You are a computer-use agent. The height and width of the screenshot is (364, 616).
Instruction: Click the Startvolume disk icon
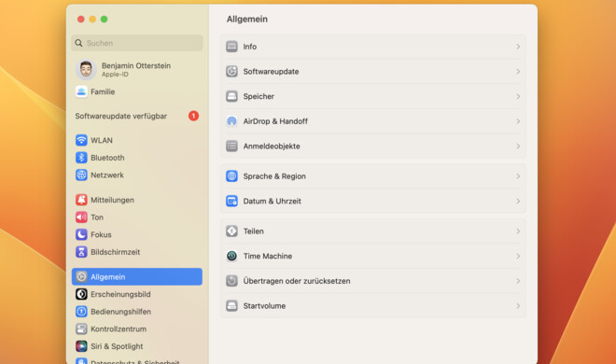(x=231, y=306)
